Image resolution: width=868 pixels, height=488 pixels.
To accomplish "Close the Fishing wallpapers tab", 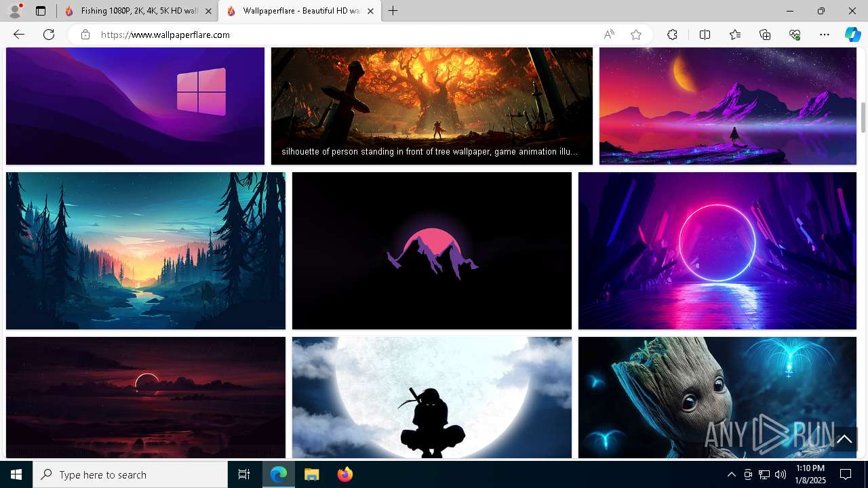I will [x=208, y=11].
